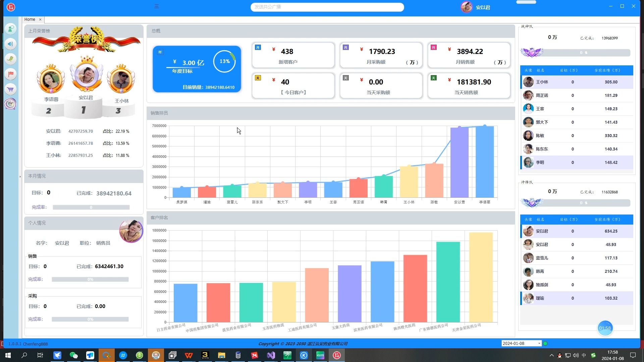644x362 pixels.
Task: Open the shopping cart sidebar icon
Action: (11, 89)
